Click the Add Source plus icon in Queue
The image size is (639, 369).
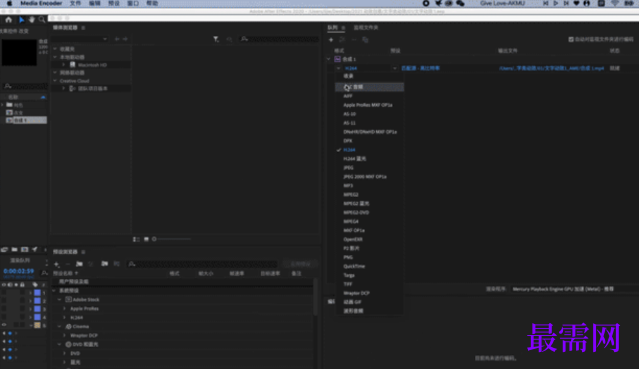331,40
